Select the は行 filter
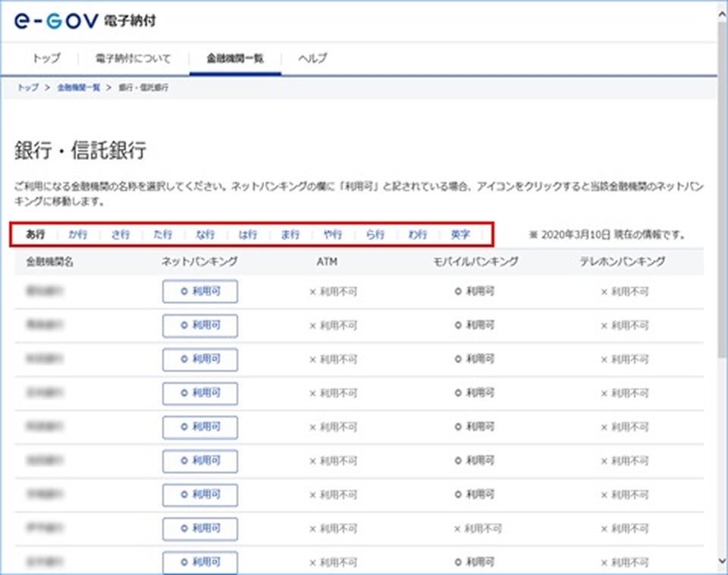Viewport: 728px width, 575px height. click(248, 234)
